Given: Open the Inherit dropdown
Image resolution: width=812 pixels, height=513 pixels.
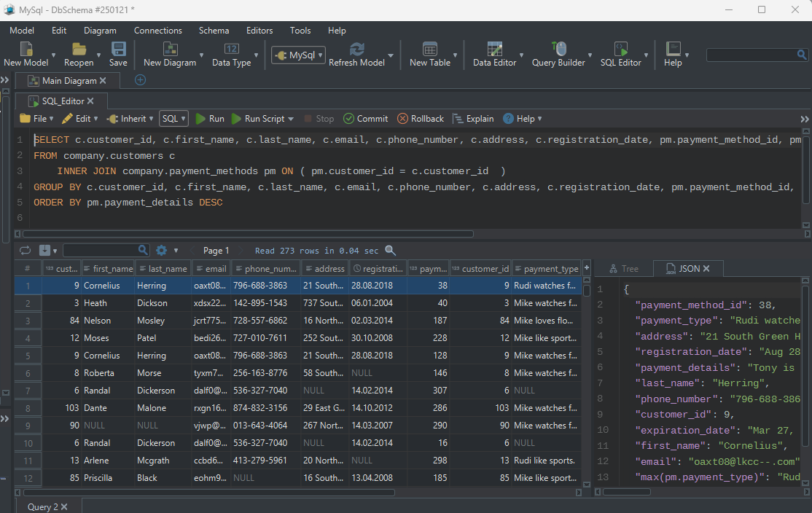Looking at the screenshot, I should pyautogui.click(x=130, y=119).
